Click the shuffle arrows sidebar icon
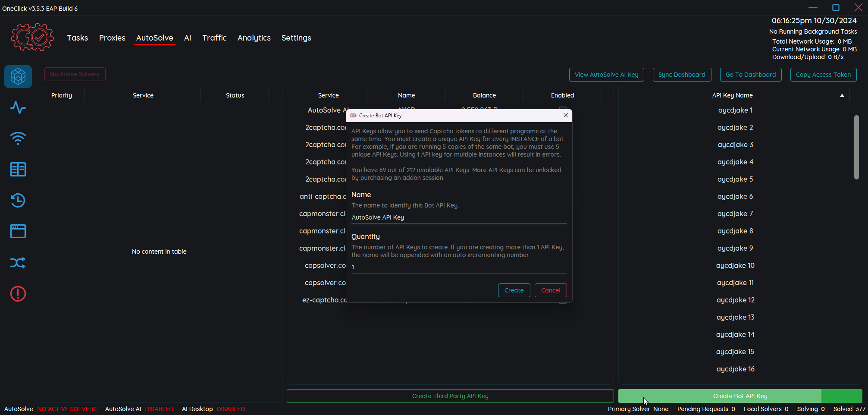Screen dimensions: 868x415 click(18, 263)
